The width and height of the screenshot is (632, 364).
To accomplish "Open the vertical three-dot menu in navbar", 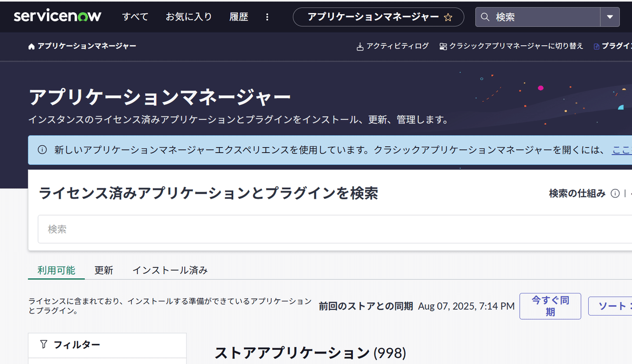I will (268, 16).
